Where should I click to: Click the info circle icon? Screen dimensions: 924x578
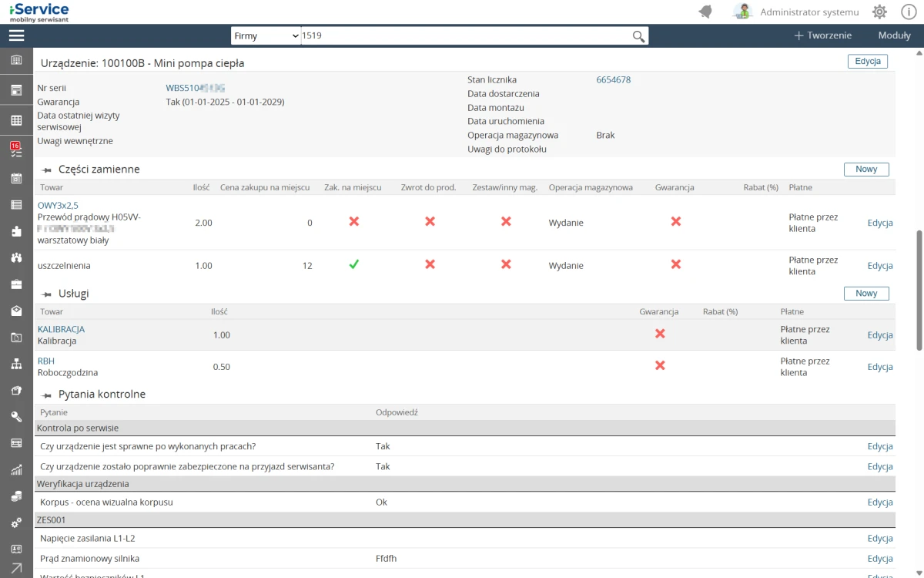pyautogui.click(x=908, y=12)
